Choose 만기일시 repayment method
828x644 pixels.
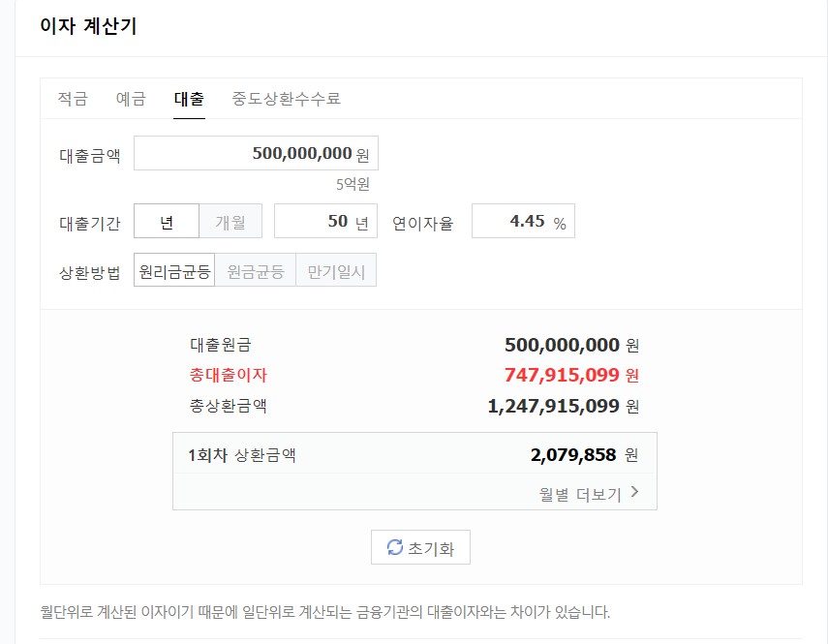(x=336, y=270)
